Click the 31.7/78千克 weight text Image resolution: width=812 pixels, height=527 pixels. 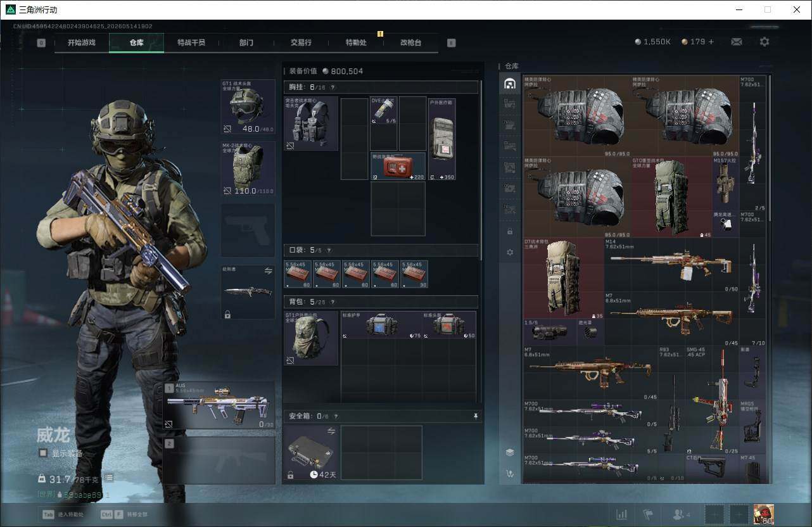pos(75,478)
